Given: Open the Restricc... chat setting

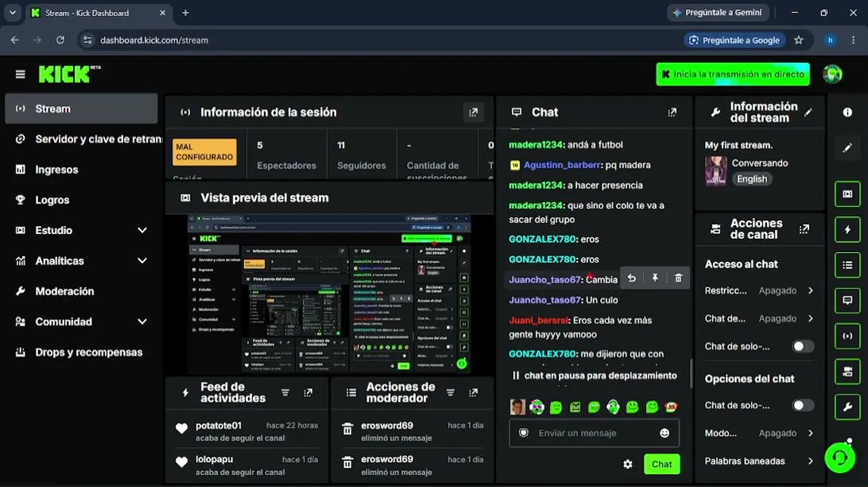Looking at the screenshot, I should [759, 291].
